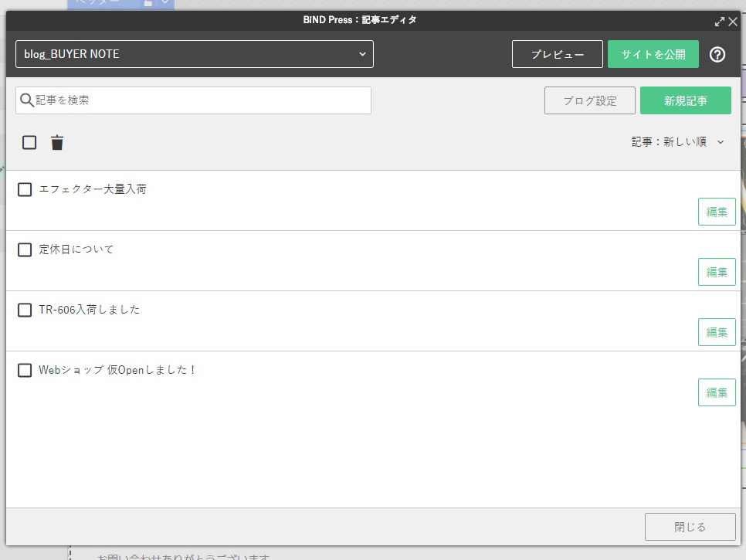Check the Webショップ 仮Openしました checkbox

click(x=24, y=370)
